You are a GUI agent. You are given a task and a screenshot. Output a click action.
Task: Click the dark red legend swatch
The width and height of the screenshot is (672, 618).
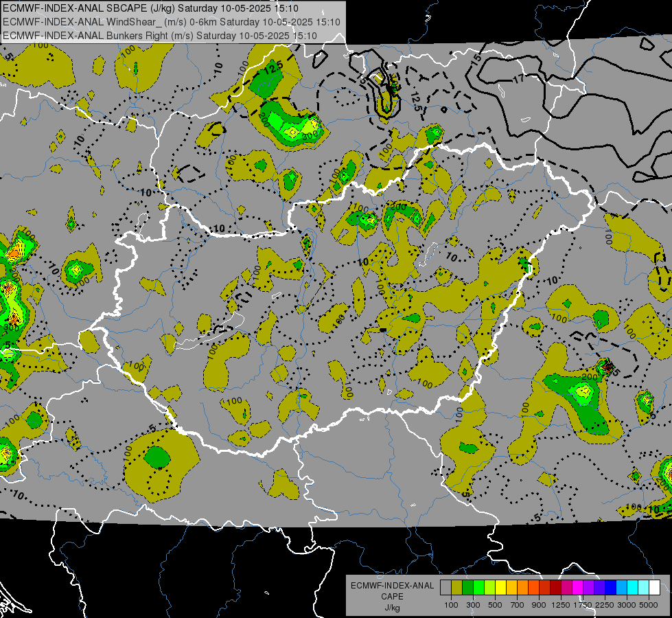555,588
